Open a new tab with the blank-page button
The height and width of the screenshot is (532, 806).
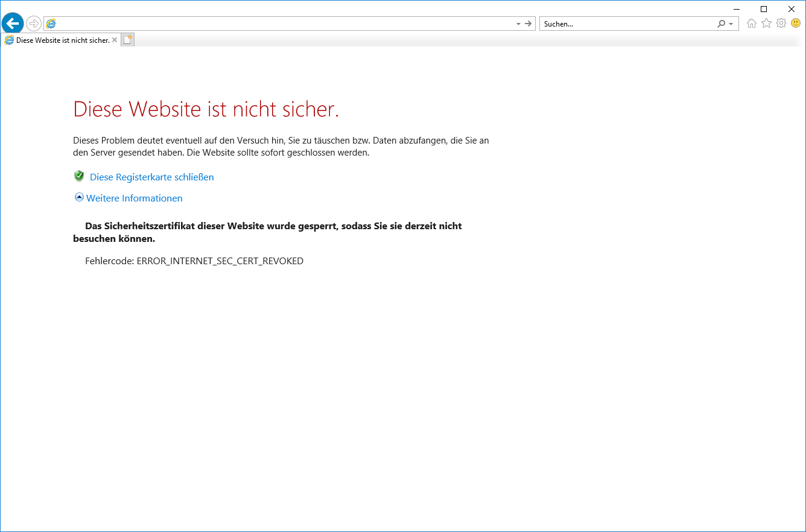pos(127,40)
